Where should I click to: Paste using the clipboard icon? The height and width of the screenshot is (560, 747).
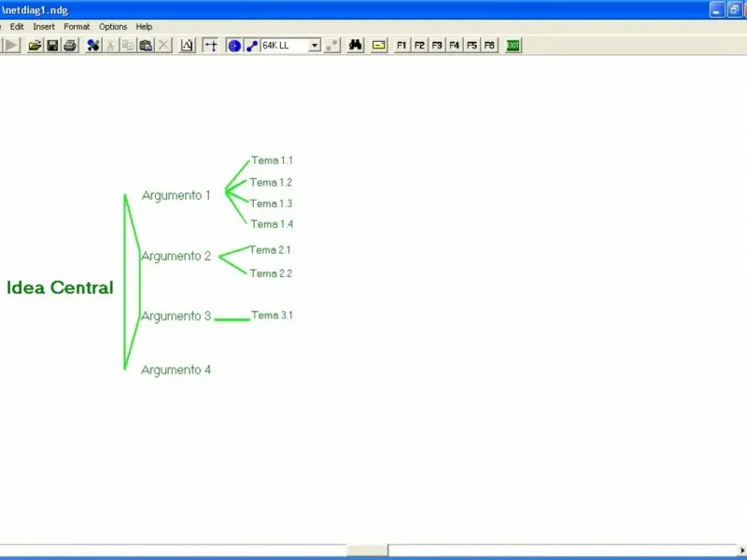(146, 45)
